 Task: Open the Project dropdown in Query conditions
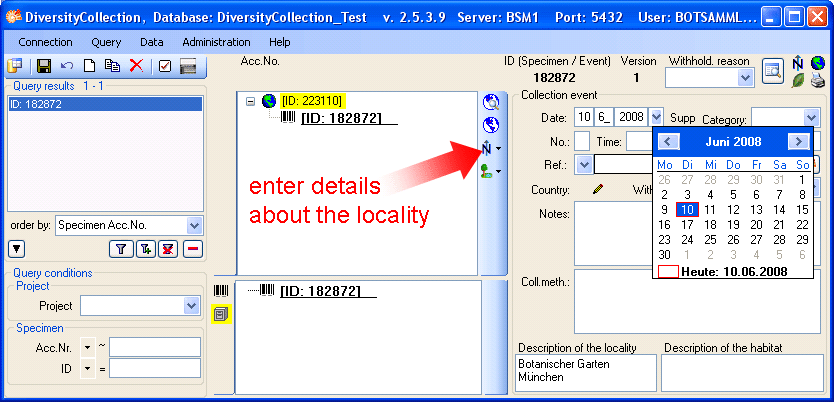pos(194,306)
